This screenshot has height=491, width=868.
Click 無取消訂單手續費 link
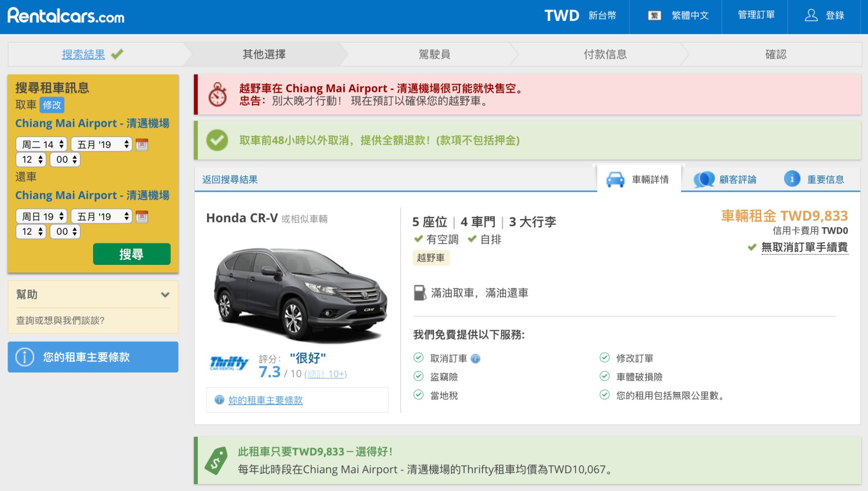[x=804, y=247]
